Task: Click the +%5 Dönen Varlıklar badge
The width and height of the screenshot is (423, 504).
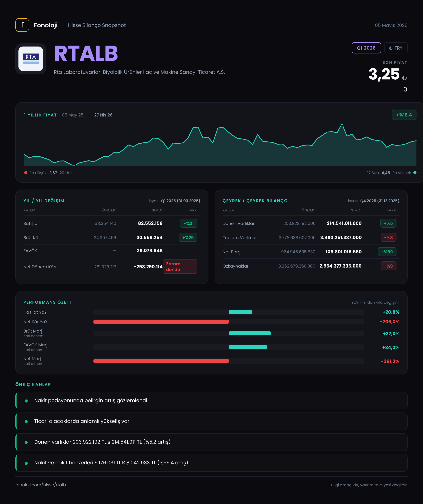Action: 388,223
